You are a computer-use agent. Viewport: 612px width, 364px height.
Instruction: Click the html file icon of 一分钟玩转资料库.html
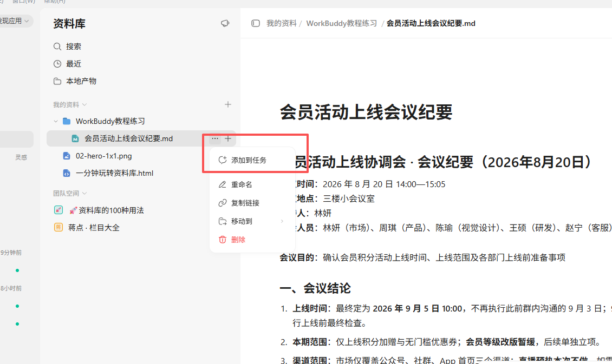(x=67, y=173)
